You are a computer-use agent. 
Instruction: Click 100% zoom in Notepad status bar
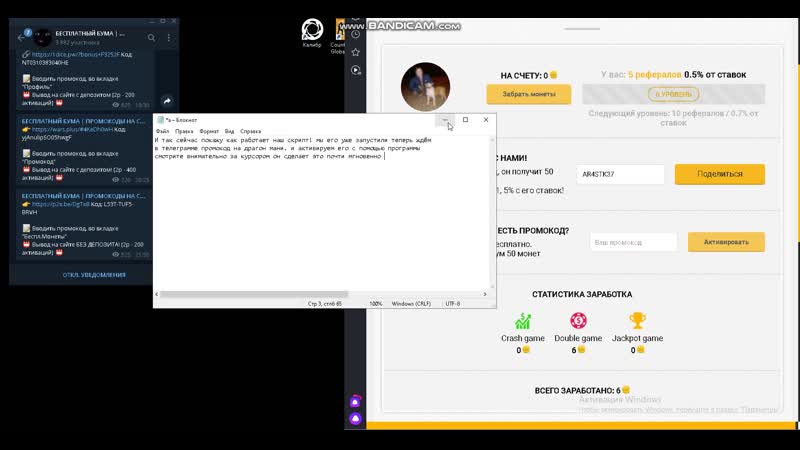pyautogui.click(x=376, y=304)
